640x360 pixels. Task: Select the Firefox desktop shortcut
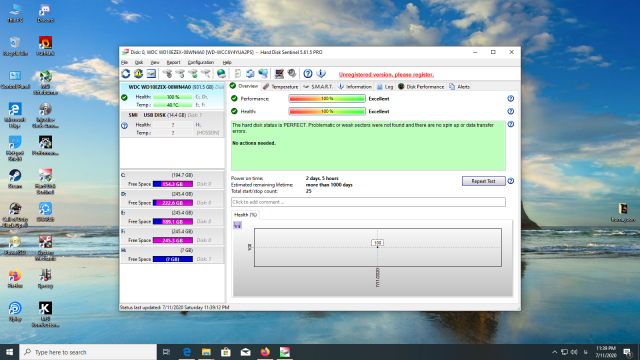[x=15, y=278]
